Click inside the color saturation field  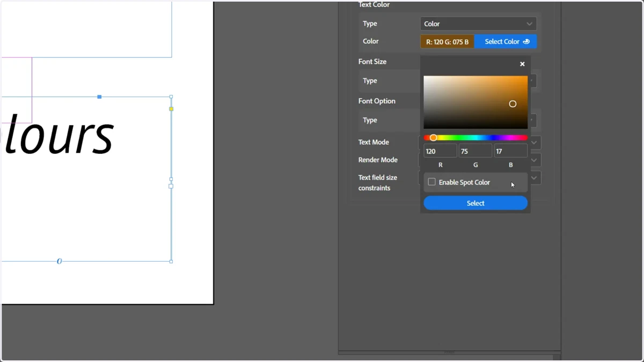pos(475,102)
